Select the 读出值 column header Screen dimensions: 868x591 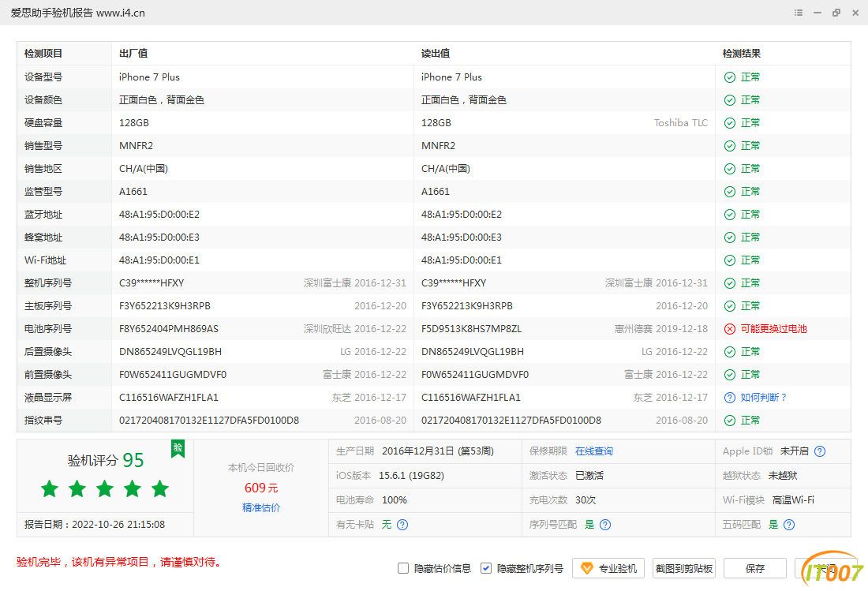coord(436,54)
